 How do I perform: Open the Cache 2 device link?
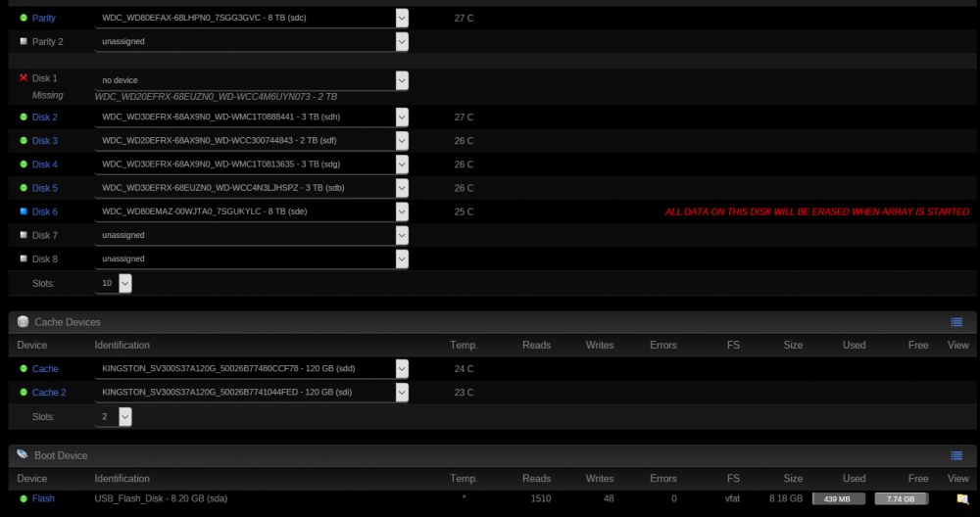tap(49, 392)
